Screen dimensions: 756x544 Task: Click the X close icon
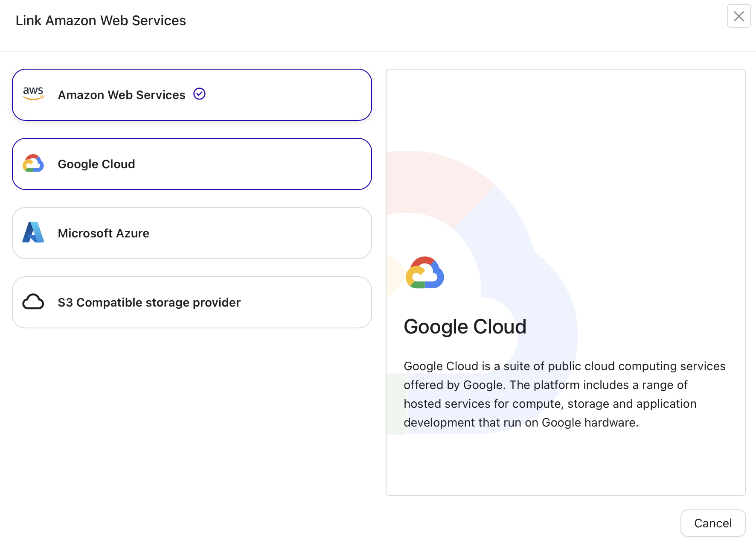pyautogui.click(x=739, y=16)
